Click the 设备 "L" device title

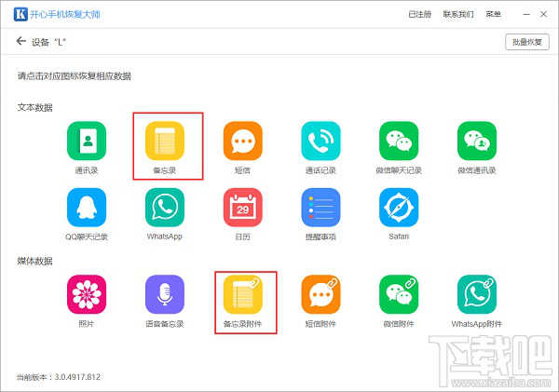[x=48, y=42]
